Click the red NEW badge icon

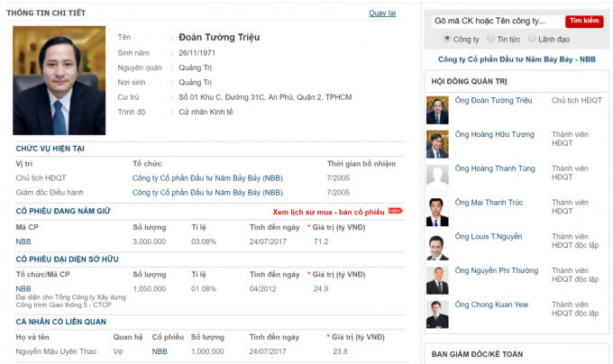pyautogui.click(x=396, y=211)
